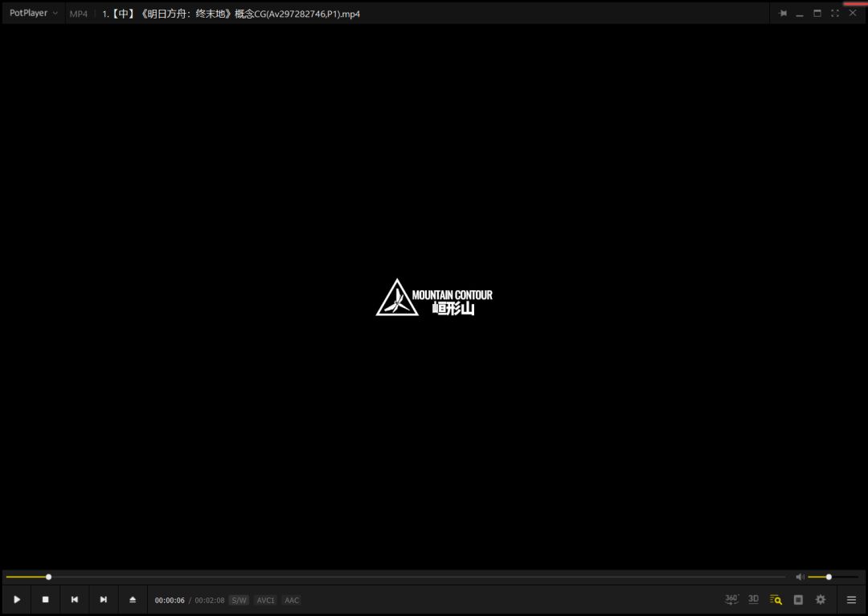The image size is (868, 616).
Task: Minimize the PotPlayer window
Action: click(x=800, y=14)
